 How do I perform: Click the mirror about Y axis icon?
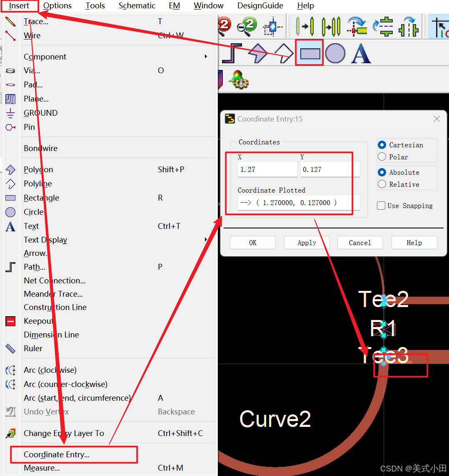click(x=409, y=26)
